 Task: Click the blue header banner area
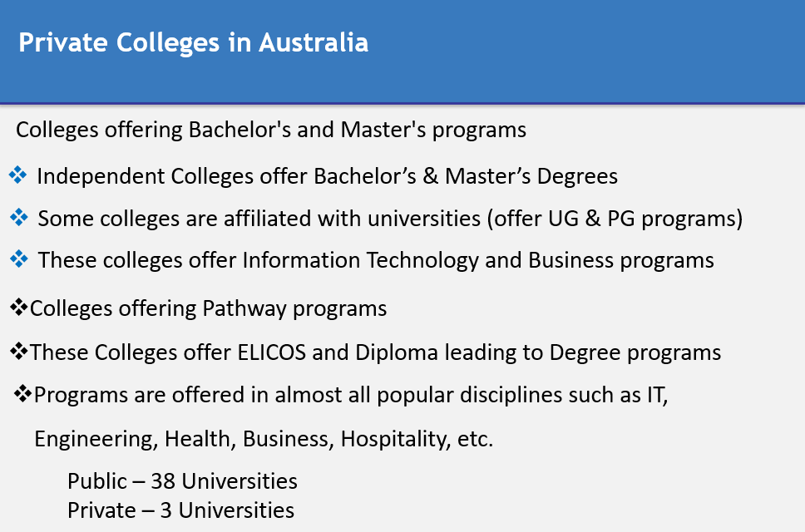(x=402, y=52)
